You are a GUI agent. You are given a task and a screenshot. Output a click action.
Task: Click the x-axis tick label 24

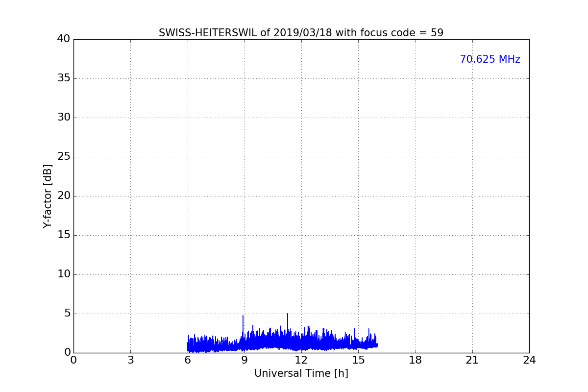tap(529, 360)
